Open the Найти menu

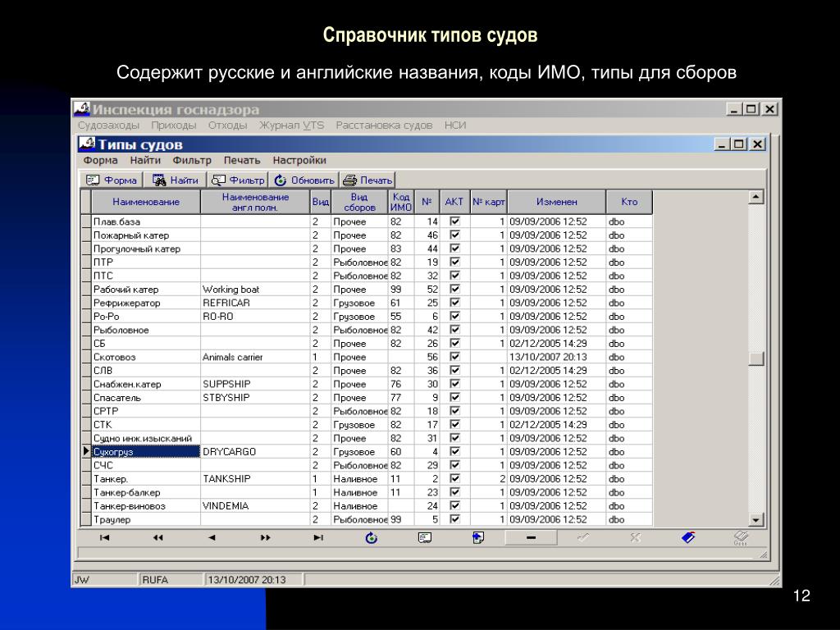(x=145, y=160)
